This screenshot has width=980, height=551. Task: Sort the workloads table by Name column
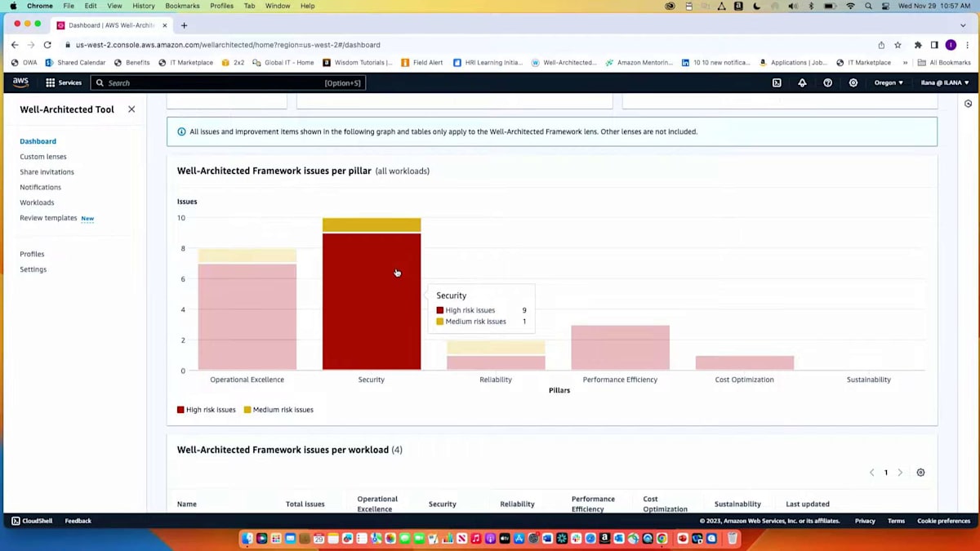pyautogui.click(x=187, y=504)
